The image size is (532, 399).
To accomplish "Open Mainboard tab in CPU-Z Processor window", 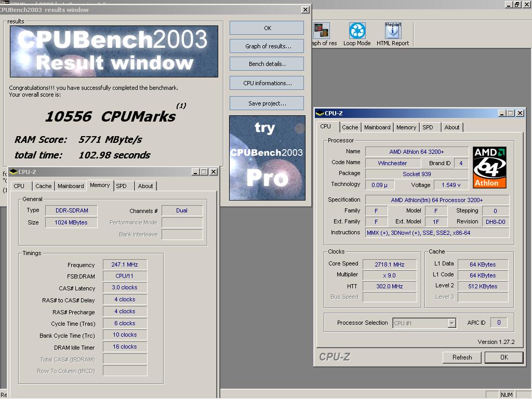I will [377, 127].
